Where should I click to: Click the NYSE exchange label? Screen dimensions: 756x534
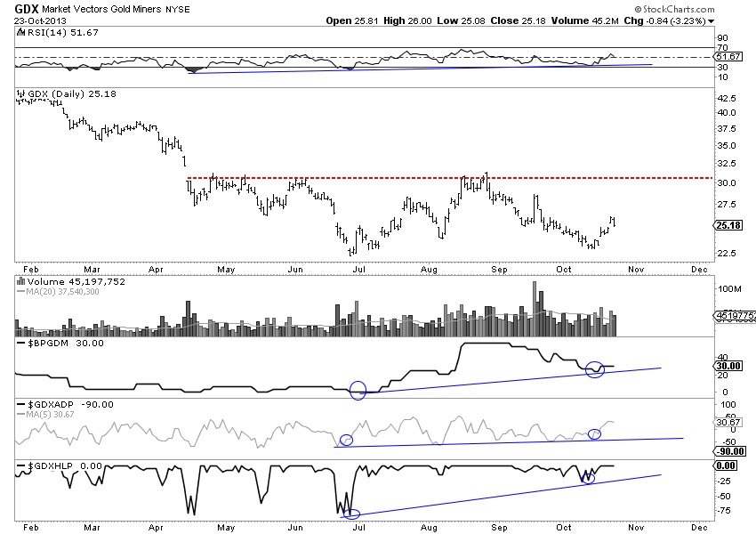point(178,10)
